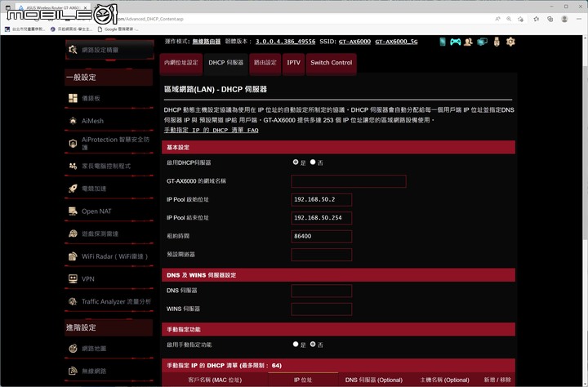Select No (否) for enable DHCP server
Screen dimensions: 588x387
point(313,162)
